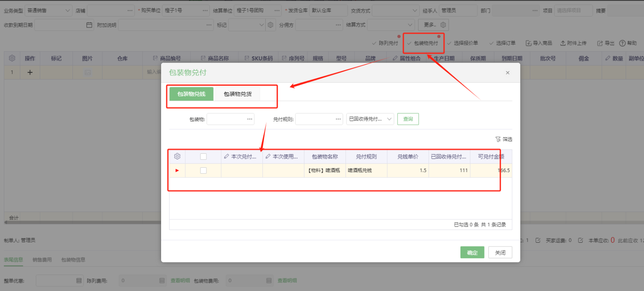
Task: Click edit icon before 本单应收
Action: point(581,240)
